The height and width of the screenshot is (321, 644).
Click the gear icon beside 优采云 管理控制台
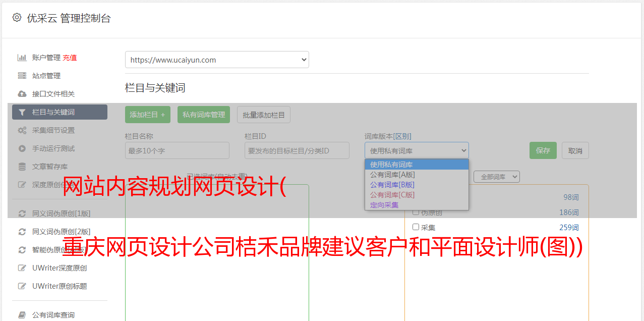pos(17,18)
